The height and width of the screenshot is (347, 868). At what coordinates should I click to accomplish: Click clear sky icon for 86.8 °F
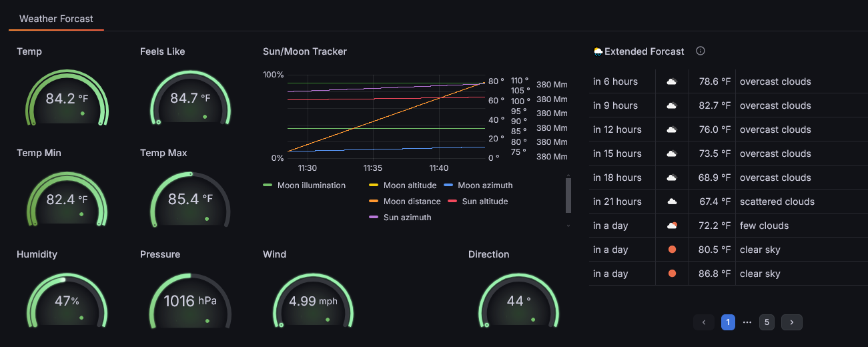pyautogui.click(x=672, y=274)
